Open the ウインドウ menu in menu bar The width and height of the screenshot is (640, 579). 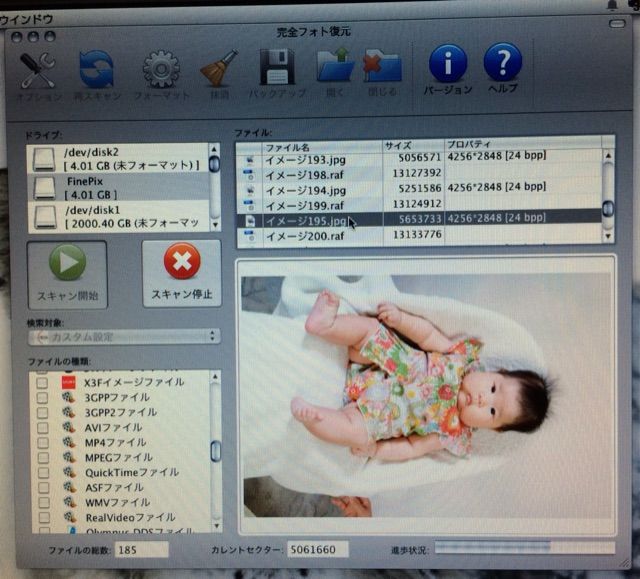coord(27,20)
